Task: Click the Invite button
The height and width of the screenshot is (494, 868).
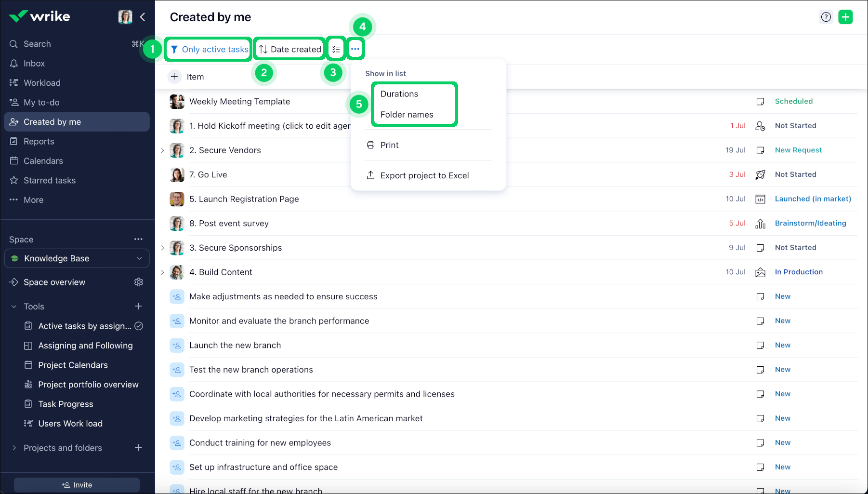Action: click(77, 485)
